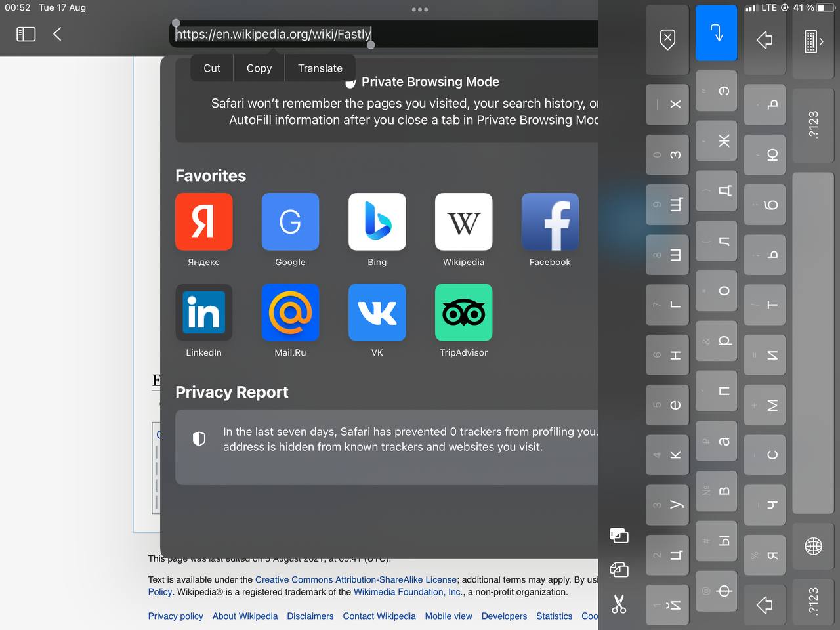The height and width of the screenshot is (630, 840).
Task: Open the Developers link
Action: coord(504,616)
